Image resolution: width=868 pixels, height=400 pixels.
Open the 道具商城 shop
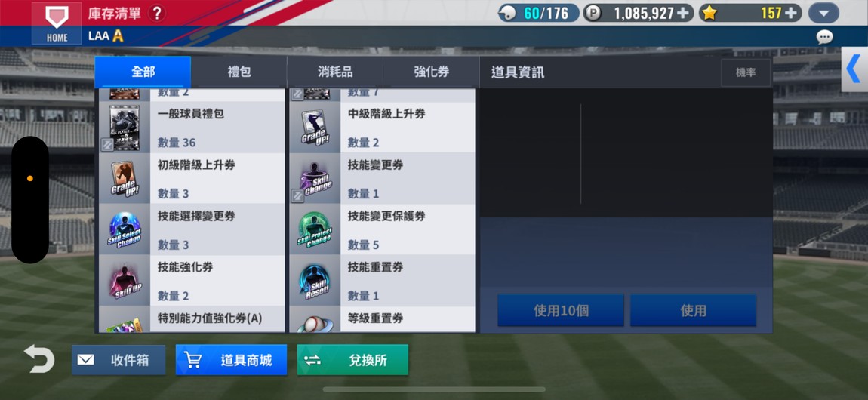coord(232,360)
